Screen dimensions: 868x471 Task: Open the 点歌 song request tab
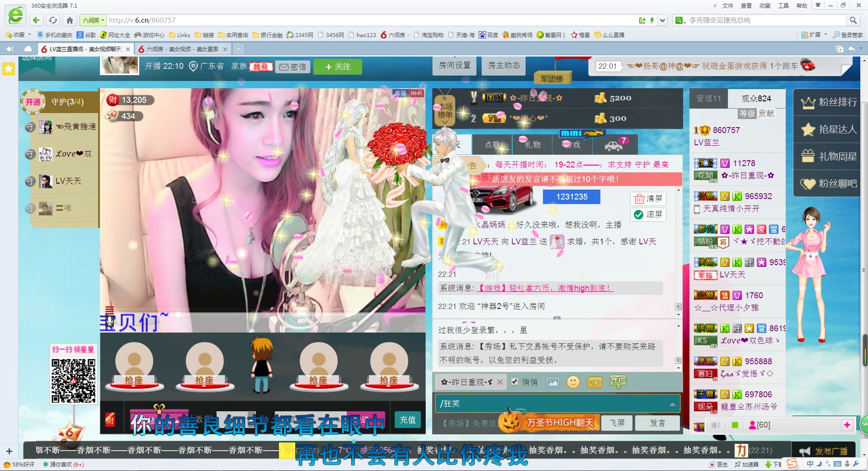click(x=492, y=145)
